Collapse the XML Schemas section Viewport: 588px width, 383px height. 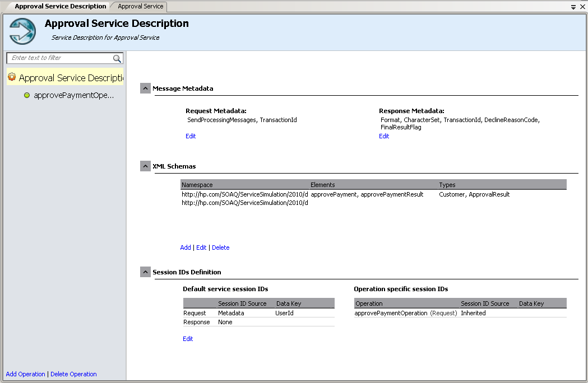click(x=145, y=166)
